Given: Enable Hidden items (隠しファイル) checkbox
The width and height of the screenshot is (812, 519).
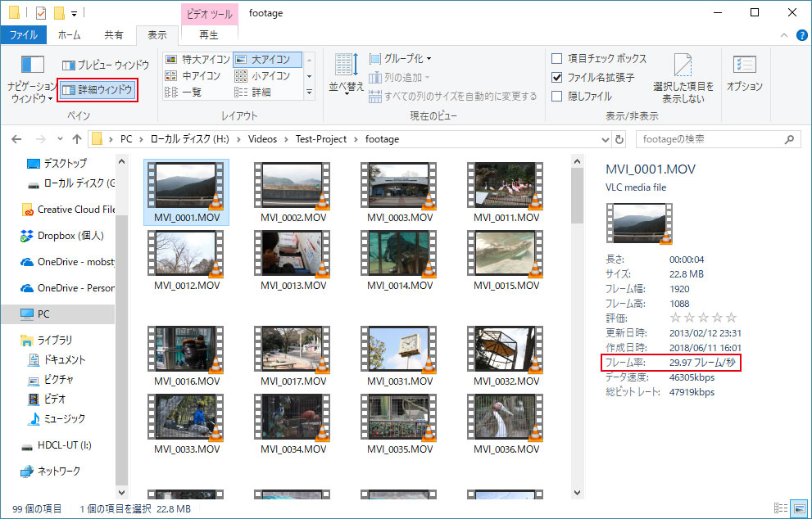Looking at the screenshot, I should click(557, 97).
